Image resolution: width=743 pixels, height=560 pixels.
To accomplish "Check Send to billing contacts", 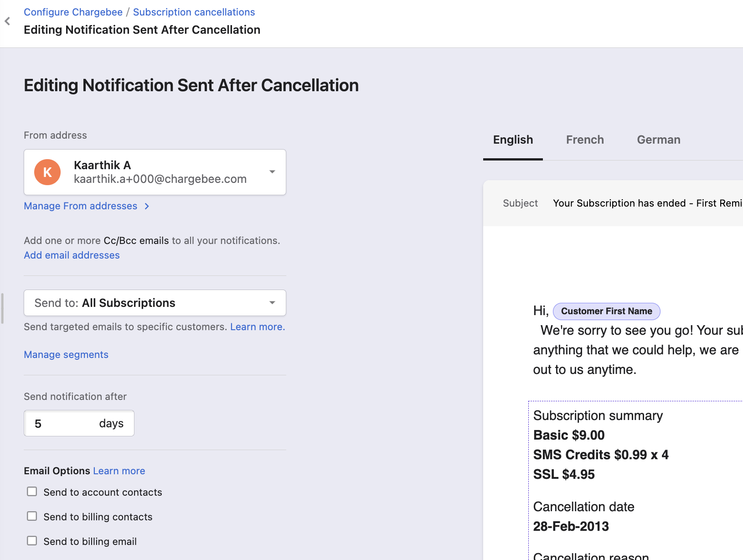I will pyautogui.click(x=32, y=516).
